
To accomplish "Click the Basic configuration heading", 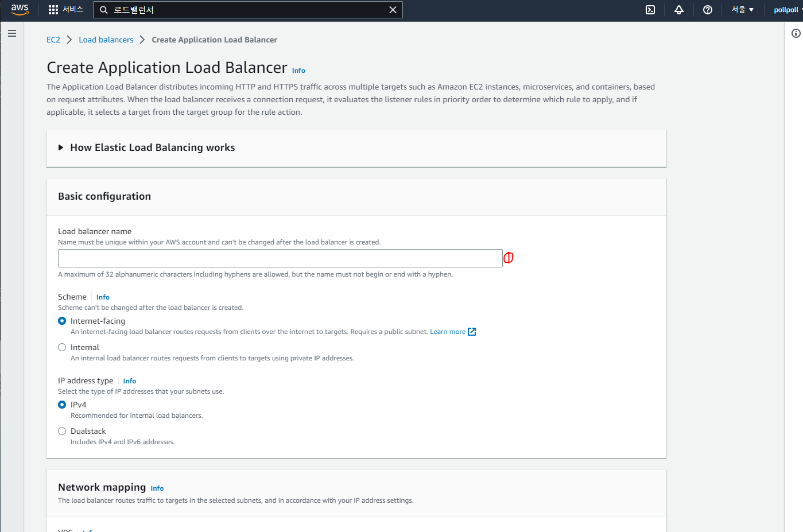I will pyautogui.click(x=104, y=196).
